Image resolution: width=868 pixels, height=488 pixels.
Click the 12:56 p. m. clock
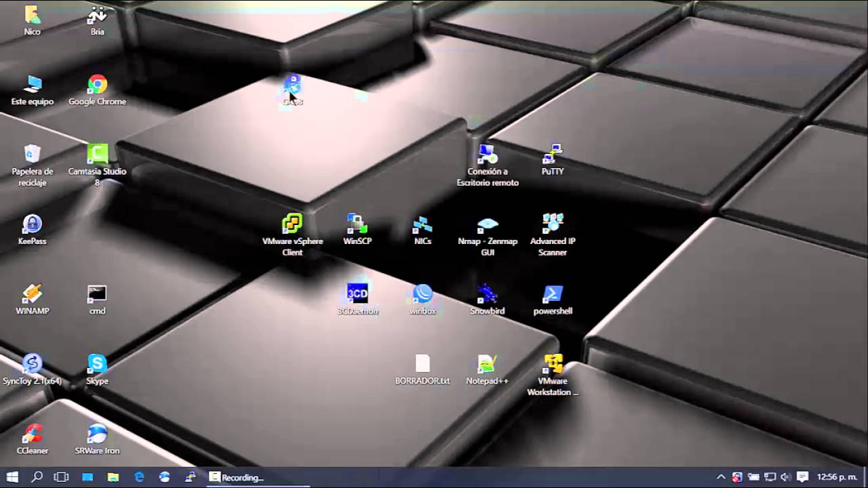click(837, 477)
